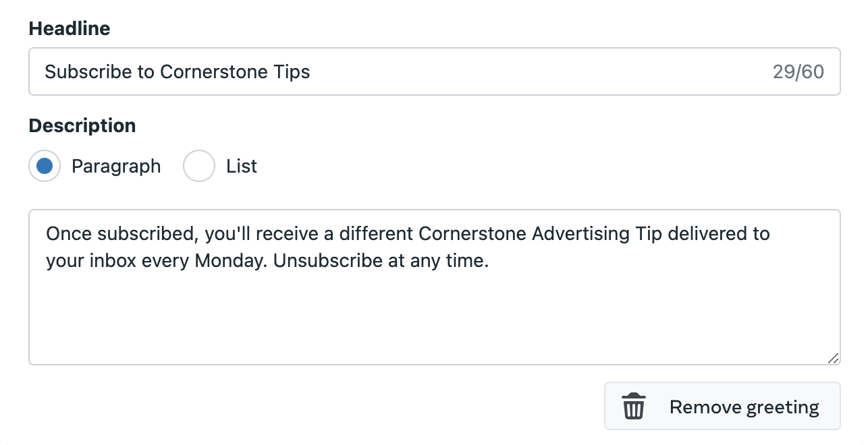This screenshot has width=868, height=445.
Task: Click the Remove greeting button text
Action: click(x=744, y=407)
